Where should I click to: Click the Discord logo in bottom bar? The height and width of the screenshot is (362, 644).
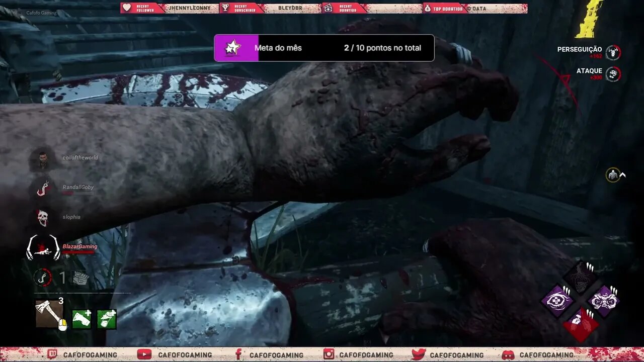coord(508,354)
